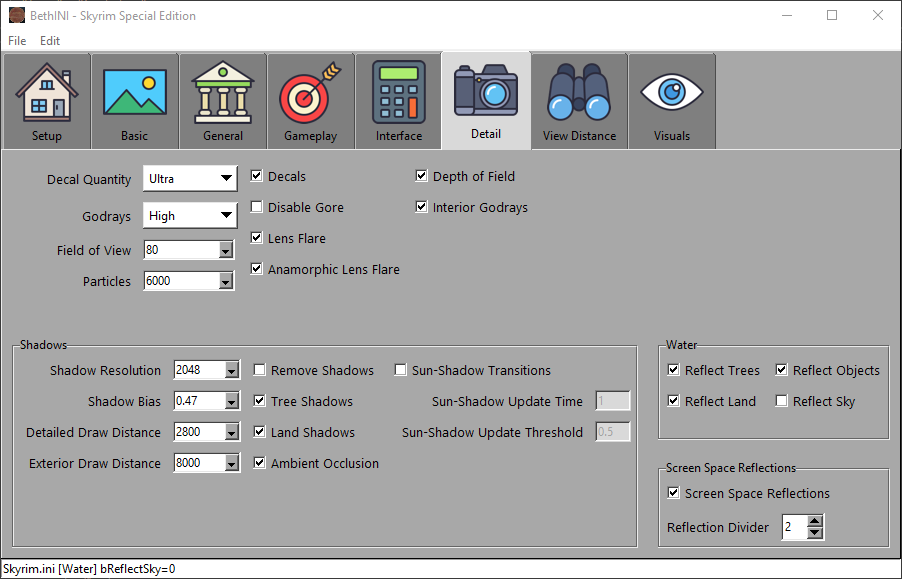Image resolution: width=902 pixels, height=579 pixels.
Task: Enable the Disable Gore checkbox
Action: (x=257, y=207)
